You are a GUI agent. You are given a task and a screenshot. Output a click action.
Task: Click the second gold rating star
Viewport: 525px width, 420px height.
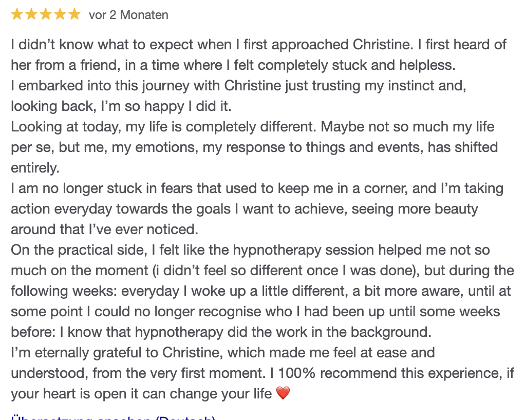31,15
